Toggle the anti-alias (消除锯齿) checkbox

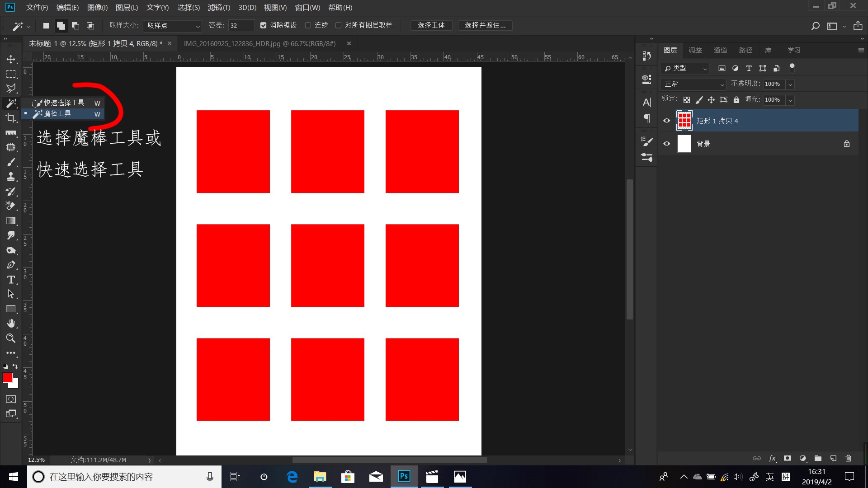click(264, 25)
